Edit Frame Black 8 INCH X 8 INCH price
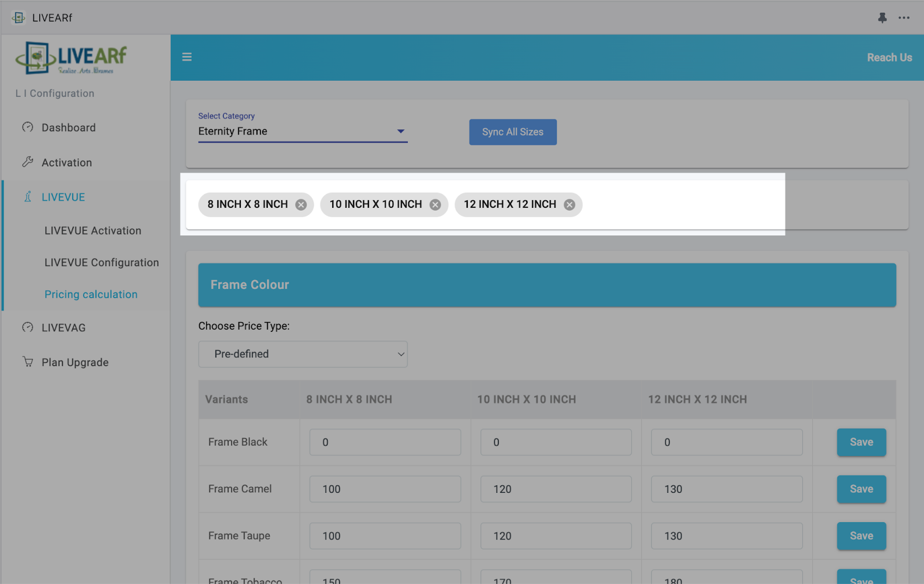The height and width of the screenshot is (584, 924). [385, 442]
